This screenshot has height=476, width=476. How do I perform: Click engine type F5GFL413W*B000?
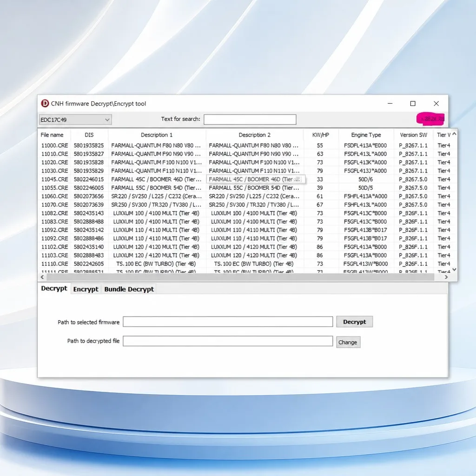(x=365, y=264)
